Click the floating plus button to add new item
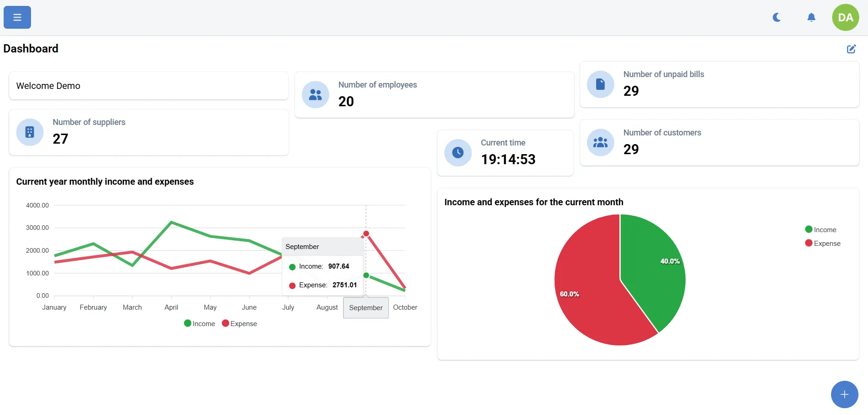 click(x=844, y=394)
